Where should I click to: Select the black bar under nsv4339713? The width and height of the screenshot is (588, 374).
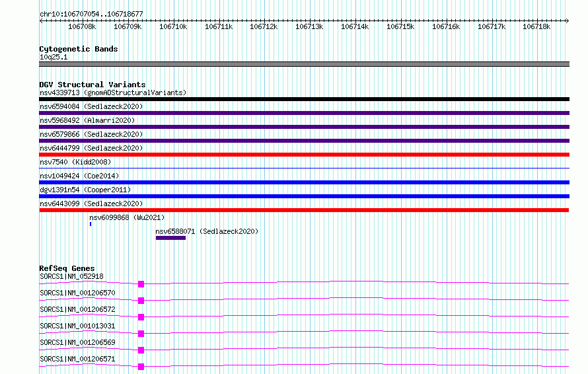tap(304, 99)
